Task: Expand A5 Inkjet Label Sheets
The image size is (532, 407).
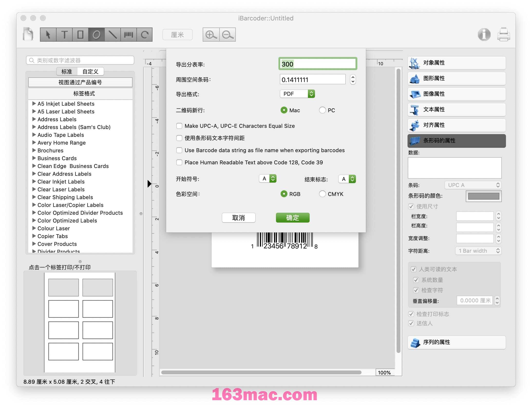Action: click(34, 103)
